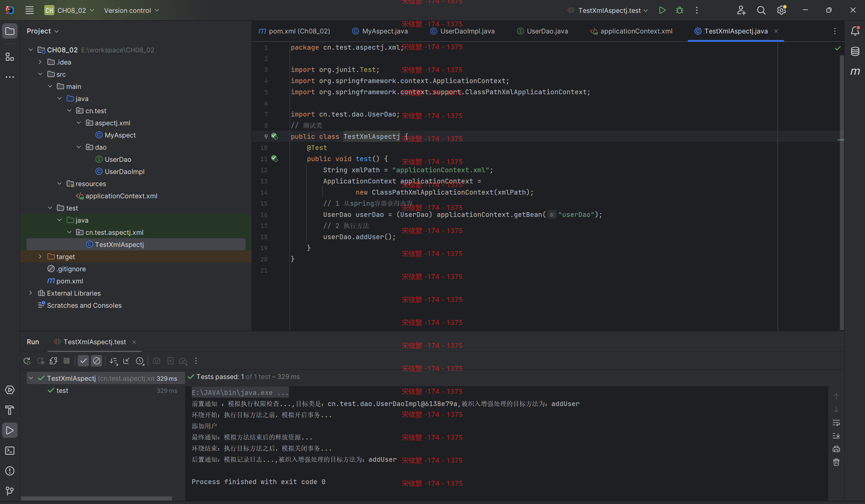Open the Problems tool window
Viewport: 865px width, 504px height.
tap(10, 471)
